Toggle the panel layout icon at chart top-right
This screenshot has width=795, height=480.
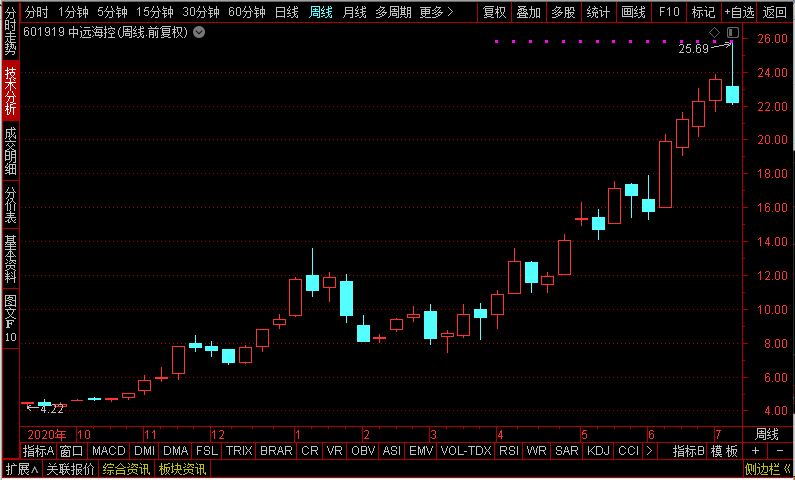tap(733, 33)
